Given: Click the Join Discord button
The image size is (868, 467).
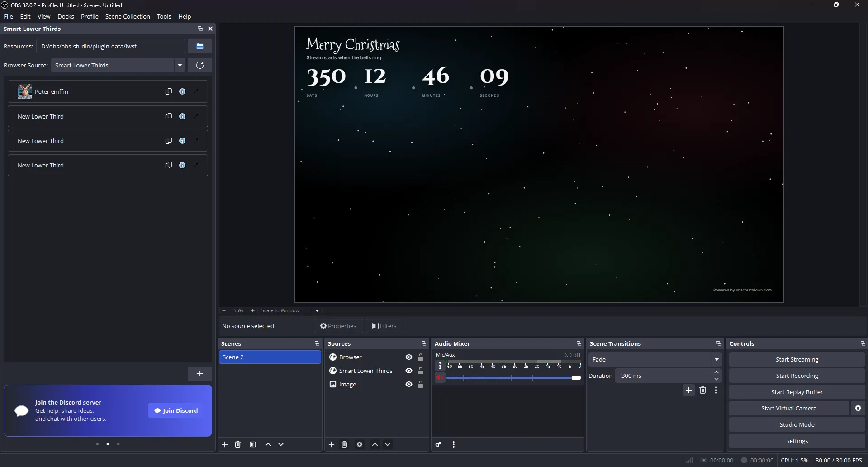Looking at the screenshot, I should pos(175,410).
